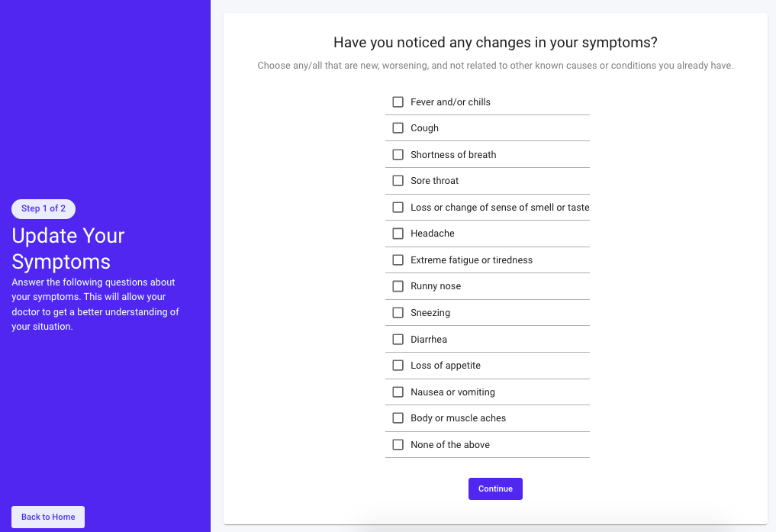This screenshot has height=532, width=776.
Task: Check the Fever and/or chills checkbox
Action: tap(398, 102)
